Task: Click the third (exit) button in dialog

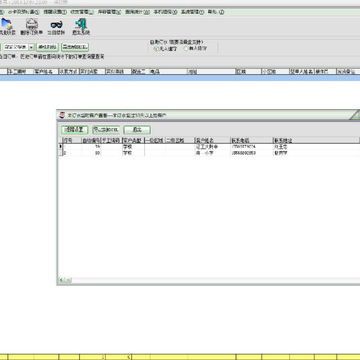Action: [137, 130]
